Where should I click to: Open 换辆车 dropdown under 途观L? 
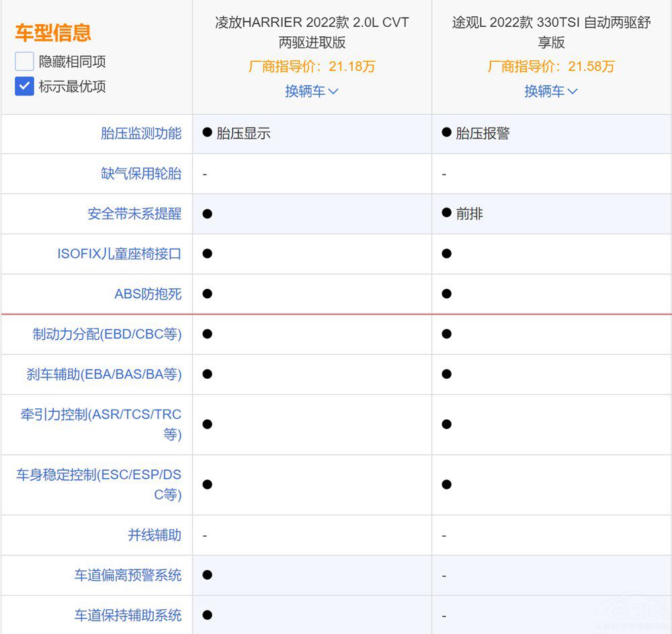click(551, 91)
